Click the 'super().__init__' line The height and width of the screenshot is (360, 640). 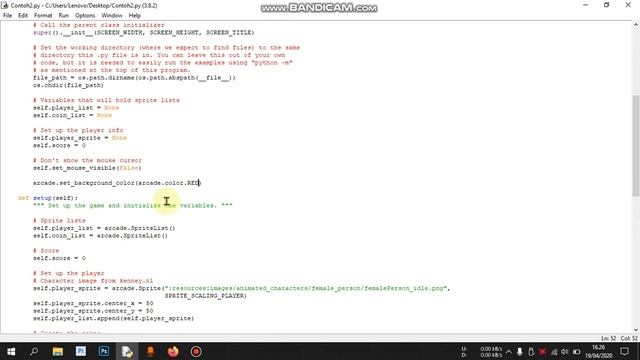click(x=144, y=32)
